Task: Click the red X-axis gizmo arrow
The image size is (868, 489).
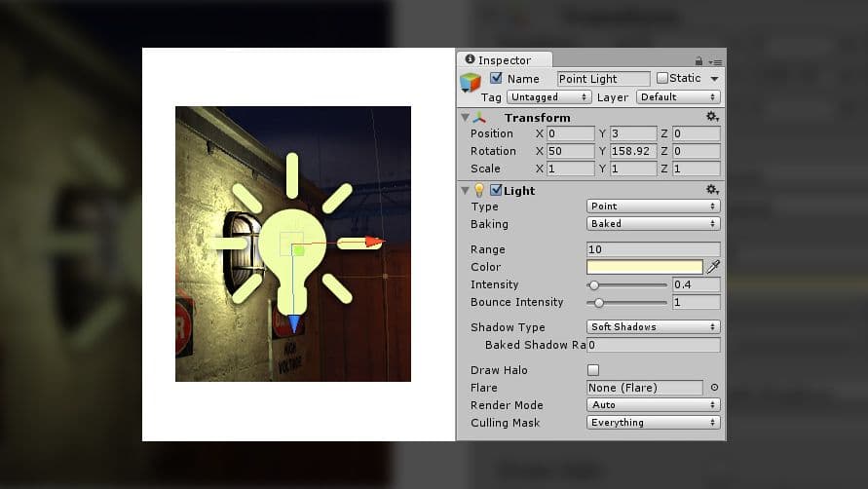Action: point(375,242)
